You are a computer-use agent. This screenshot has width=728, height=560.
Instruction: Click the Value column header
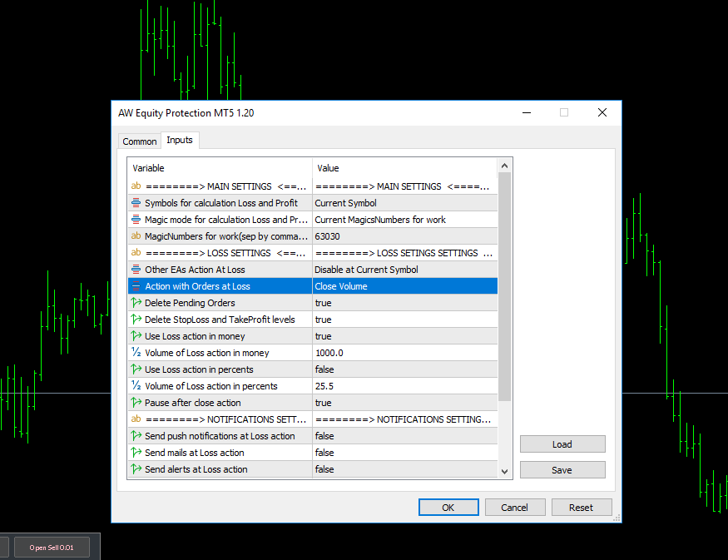pos(405,168)
